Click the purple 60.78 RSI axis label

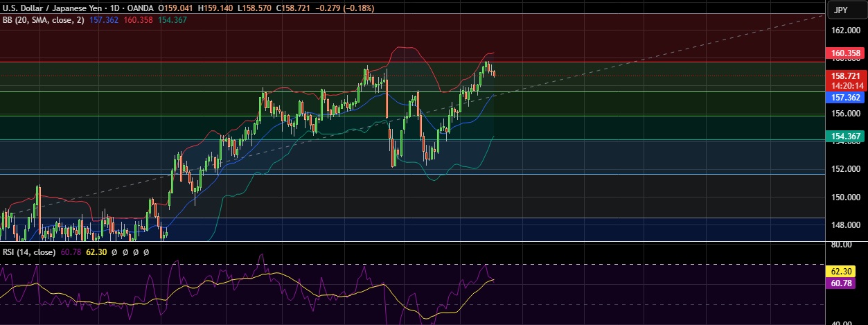tap(846, 283)
